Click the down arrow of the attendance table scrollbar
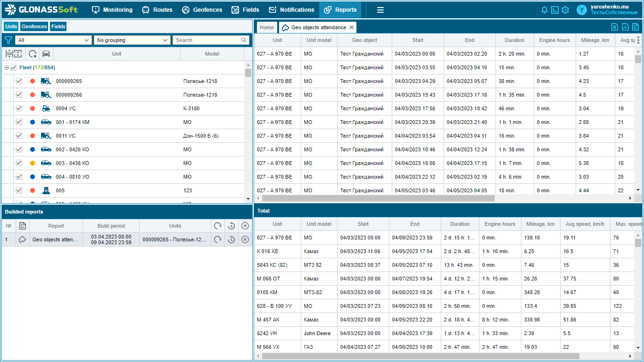644x362 pixels. tap(638, 190)
